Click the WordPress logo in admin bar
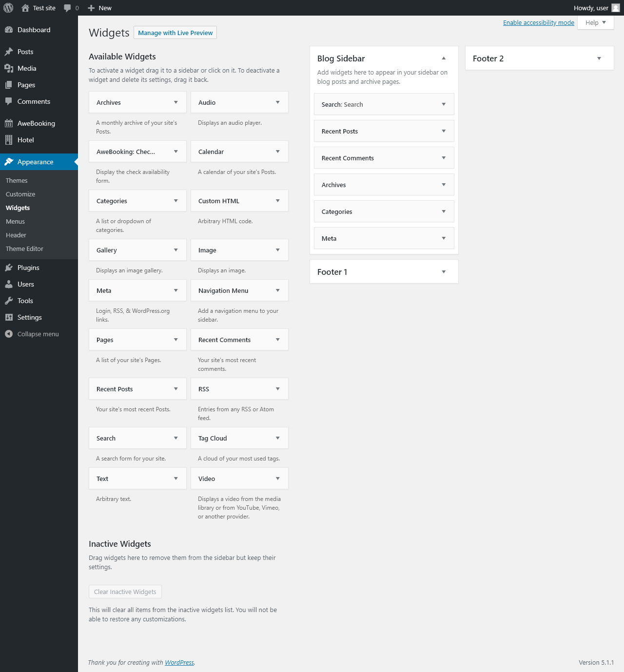This screenshot has width=624, height=672. pyautogui.click(x=8, y=8)
